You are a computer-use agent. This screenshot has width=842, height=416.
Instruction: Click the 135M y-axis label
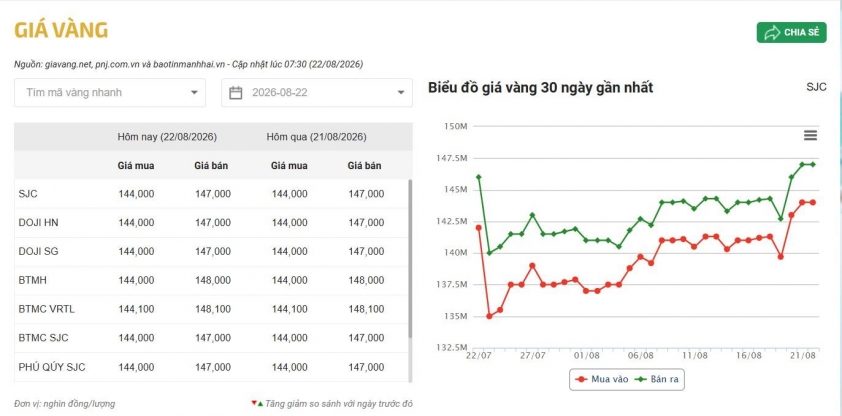tap(456, 316)
